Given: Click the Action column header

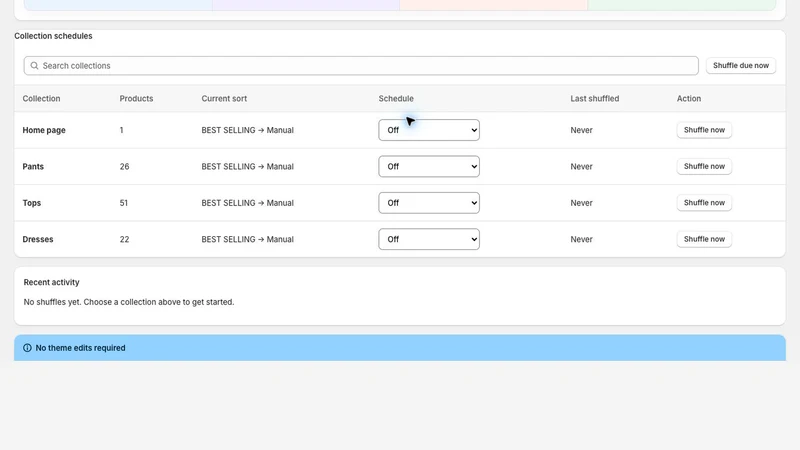Looking at the screenshot, I should click(x=689, y=98).
